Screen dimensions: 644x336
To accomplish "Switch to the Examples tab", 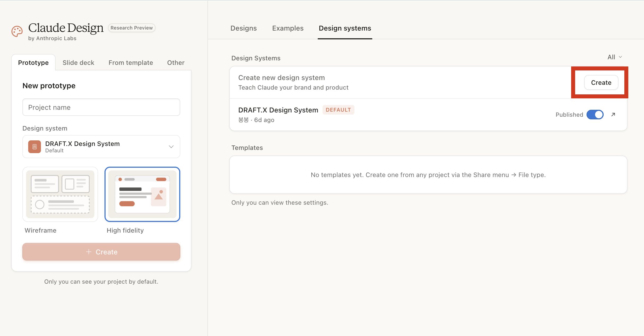I will coord(288,28).
